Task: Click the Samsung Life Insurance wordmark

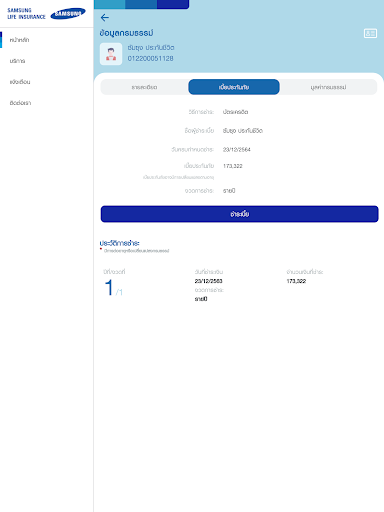Action: point(26,14)
